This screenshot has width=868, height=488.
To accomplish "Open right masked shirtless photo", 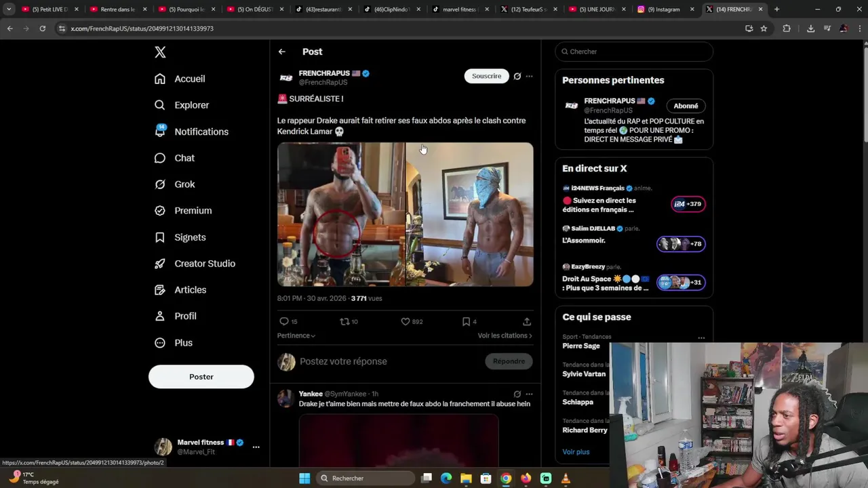I will (470, 214).
